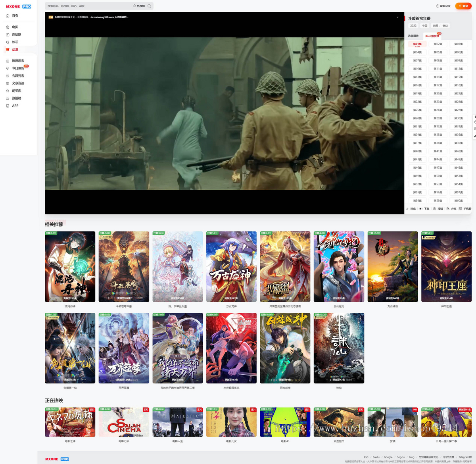Report an error with 报错
The height and width of the screenshot is (464, 476).
coord(438,209)
